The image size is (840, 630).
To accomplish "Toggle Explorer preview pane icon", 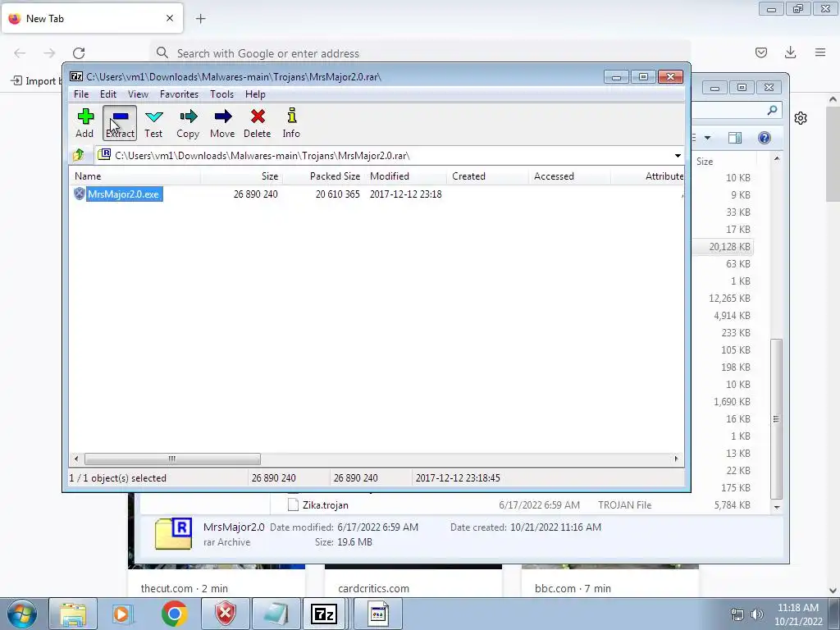I will coord(735,138).
